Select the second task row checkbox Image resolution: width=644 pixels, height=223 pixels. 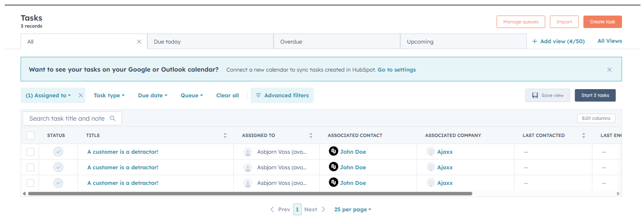tap(30, 167)
